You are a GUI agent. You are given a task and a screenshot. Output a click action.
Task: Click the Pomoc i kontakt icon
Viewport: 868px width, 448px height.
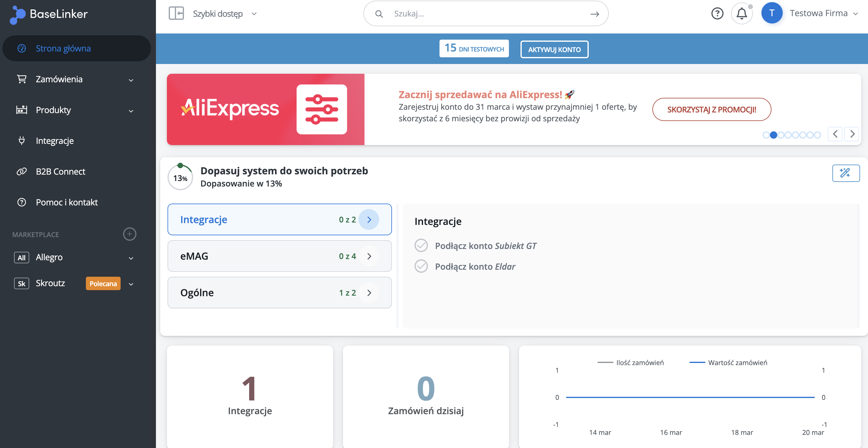pyautogui.click(x=22, y=202)
